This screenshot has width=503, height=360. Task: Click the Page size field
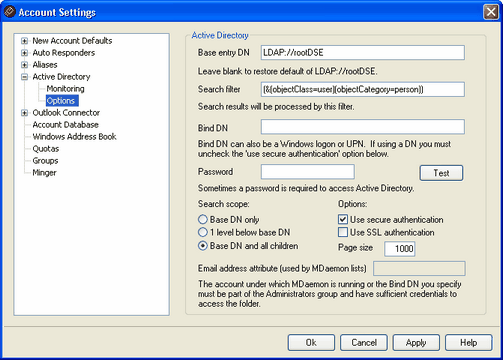point(400,249)
